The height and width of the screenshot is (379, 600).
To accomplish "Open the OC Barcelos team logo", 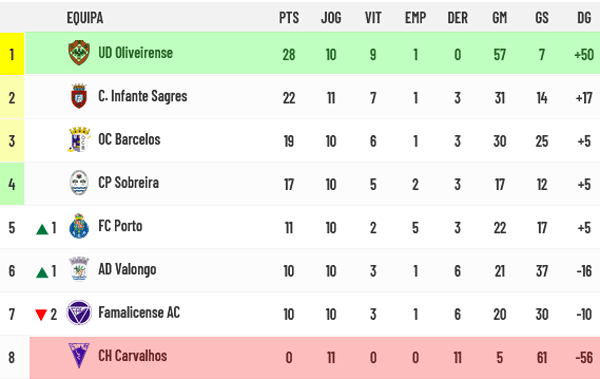I will point(79,139).
